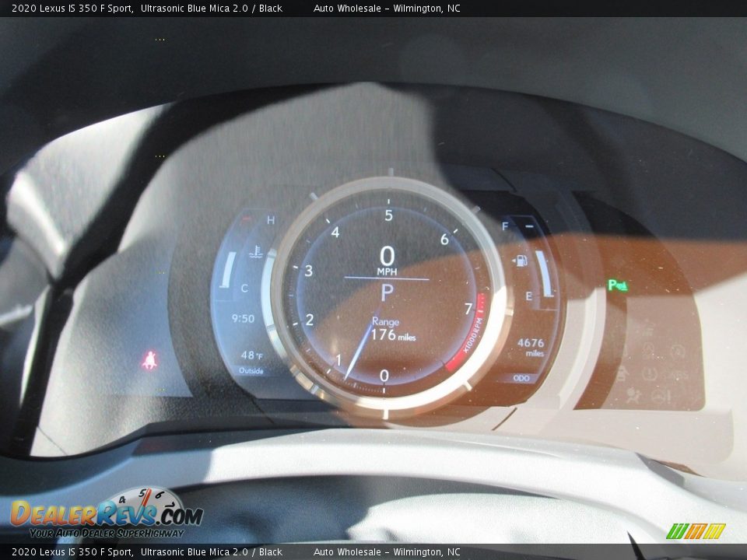Click 'Auto Wholesale – Wilmington, NC' in footer caption
Viewport: 747px width, 560px height.
(387, 552)
